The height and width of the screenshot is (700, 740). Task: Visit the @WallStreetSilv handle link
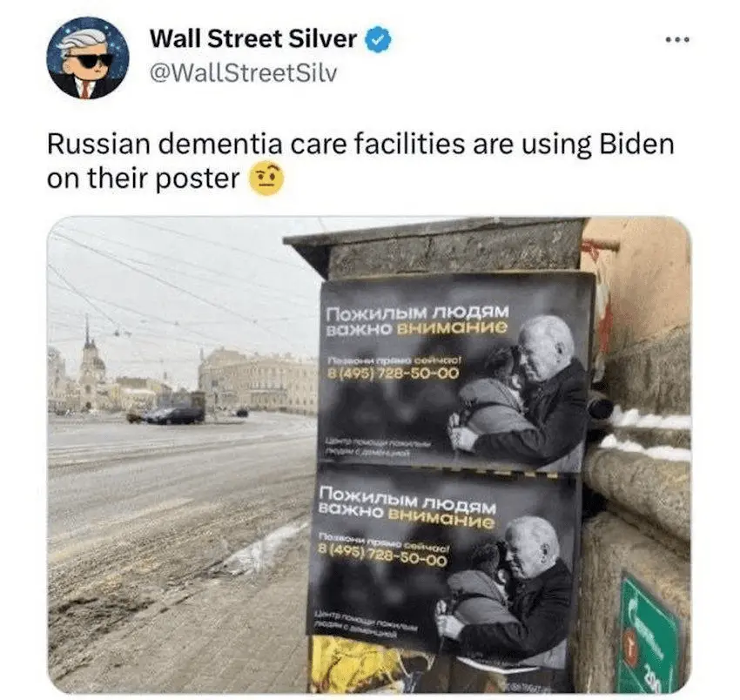243,73
